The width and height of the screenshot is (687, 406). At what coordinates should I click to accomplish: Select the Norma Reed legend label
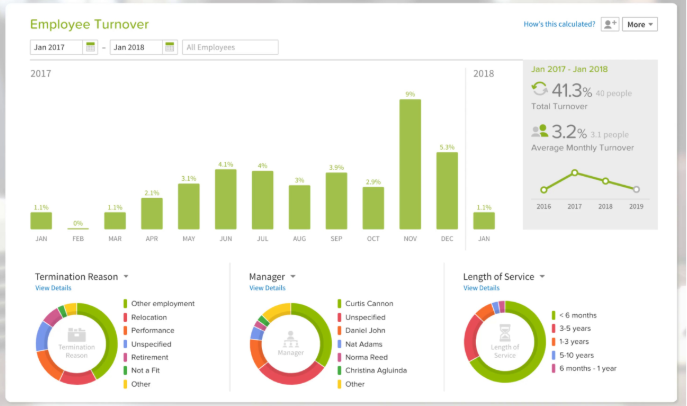point(366,357)
